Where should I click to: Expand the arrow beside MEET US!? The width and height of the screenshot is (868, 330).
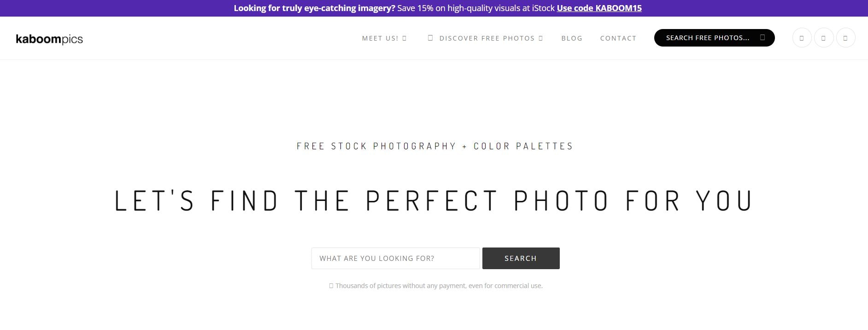tap(405, 38)
